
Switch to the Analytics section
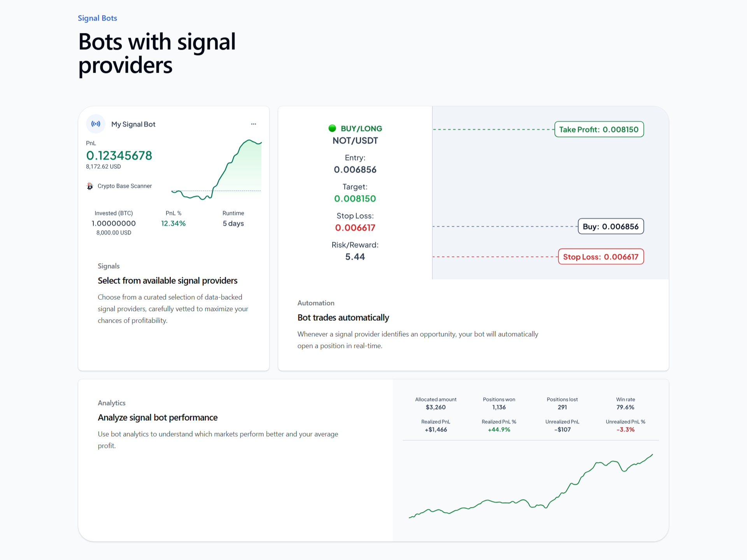[112, 403]
